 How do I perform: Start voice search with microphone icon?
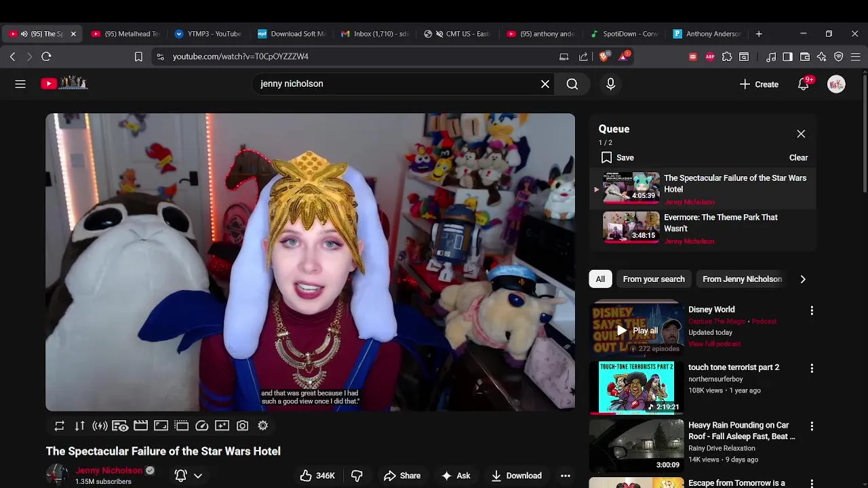click(x=610, y=84)
